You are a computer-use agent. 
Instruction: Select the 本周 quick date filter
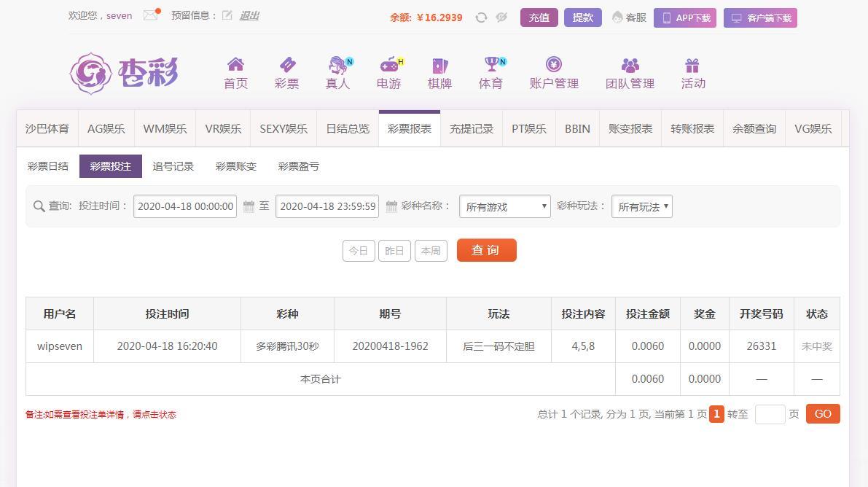[431, 251]
